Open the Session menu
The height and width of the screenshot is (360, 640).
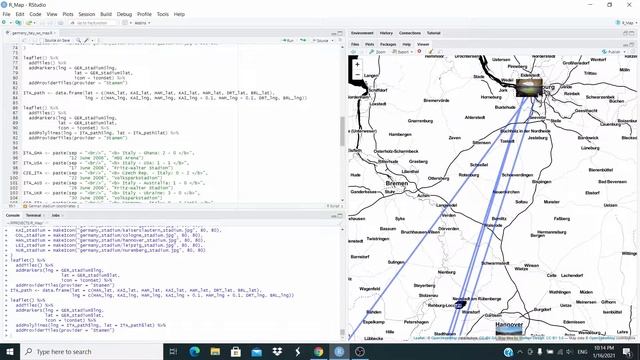(87, 14)
